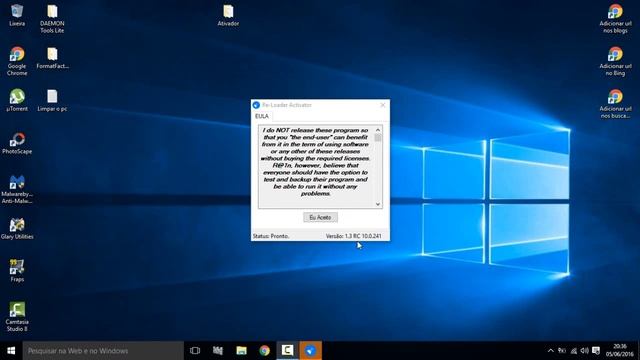640x360 pixels.
Task: Select the EULA tab
Action: point(262,116)
